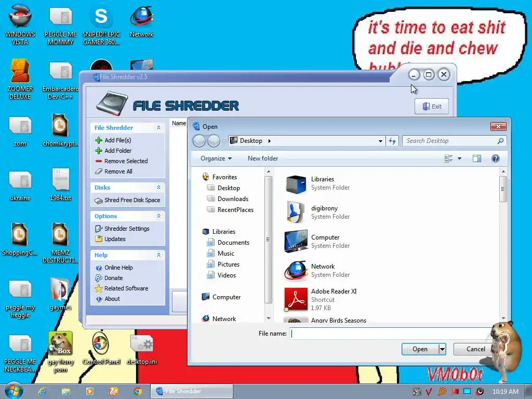
Task: Click the Search Desktop field
Action: pyautogui.click(x=454, y=141)
